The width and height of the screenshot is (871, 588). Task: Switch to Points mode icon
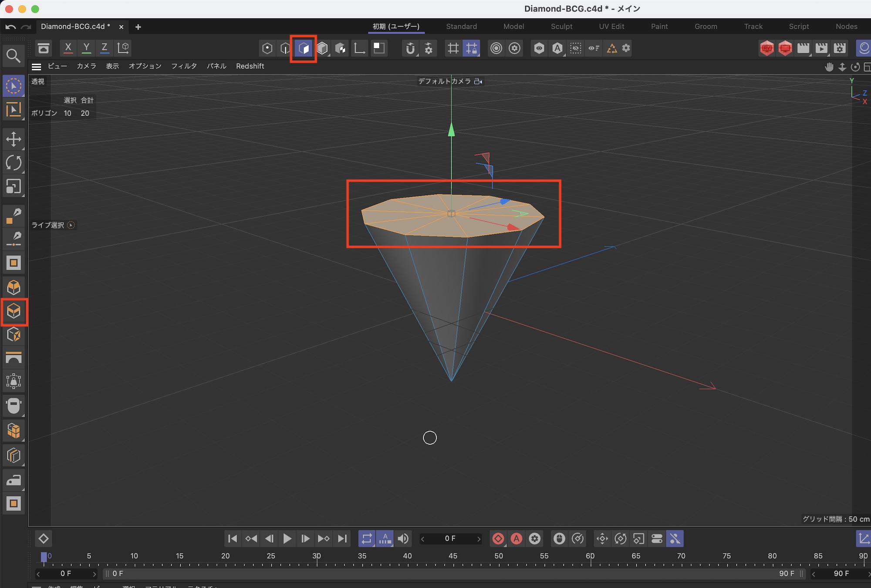267,48
